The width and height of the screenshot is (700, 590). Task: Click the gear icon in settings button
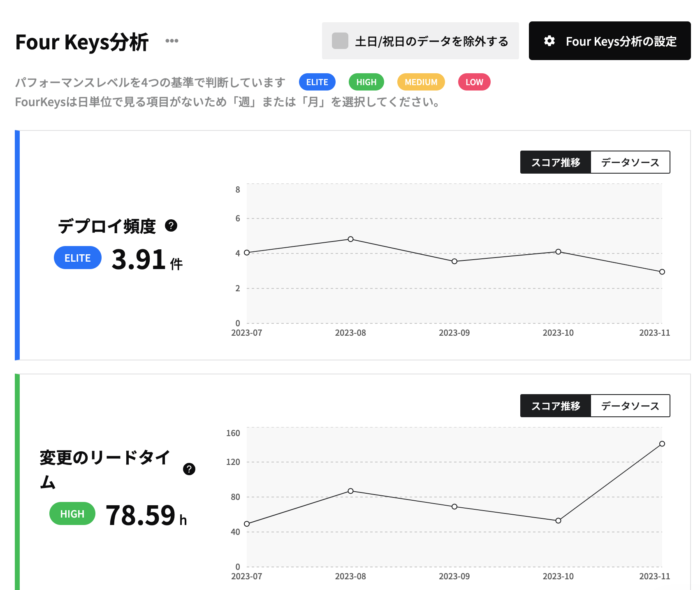[x=549, y=41]
